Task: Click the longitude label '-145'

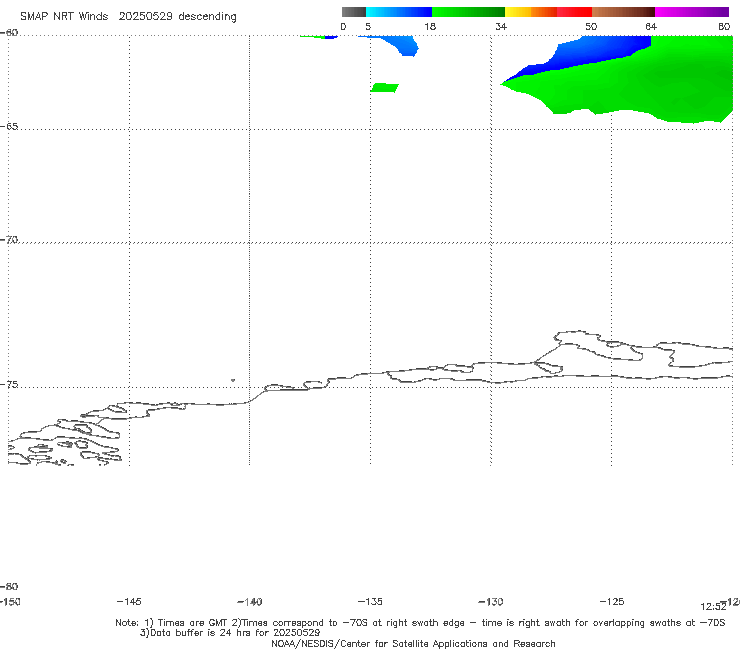Action: click(x=129, y=602)
